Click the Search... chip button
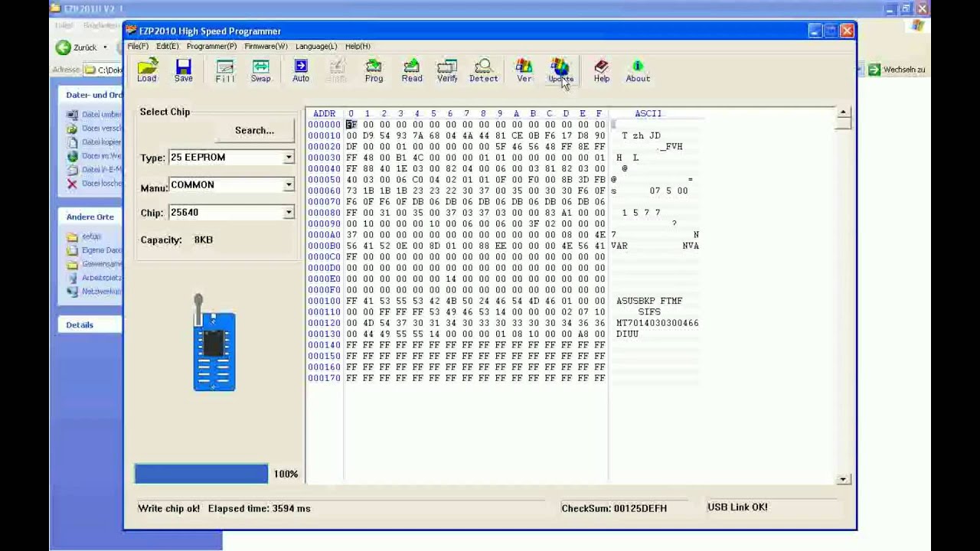The width and height of the screenshot is (980, 551). tap(254, 131)
